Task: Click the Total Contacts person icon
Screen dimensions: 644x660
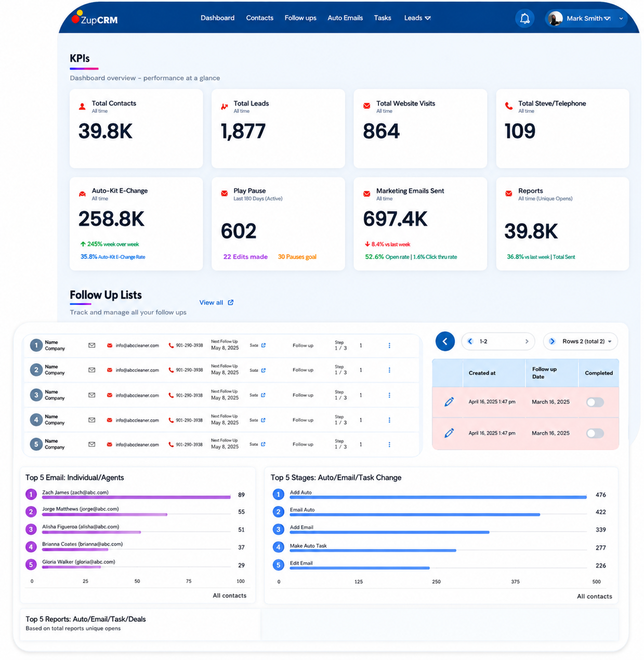Action: [x=82, y=107]
